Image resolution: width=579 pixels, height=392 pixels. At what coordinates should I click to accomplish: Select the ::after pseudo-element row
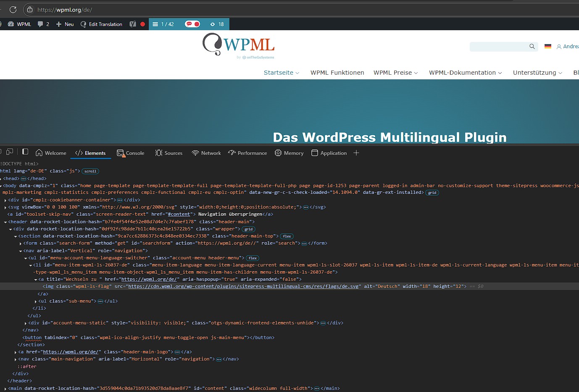(27, 366)
